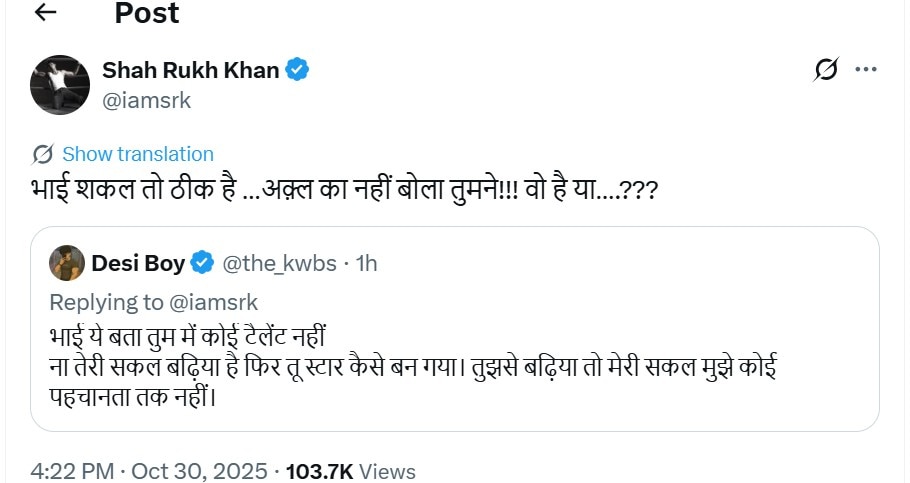The width and height of the screenshot is (910, 483).
Task: Open the Grok icon beside the post
Action: 826,70
